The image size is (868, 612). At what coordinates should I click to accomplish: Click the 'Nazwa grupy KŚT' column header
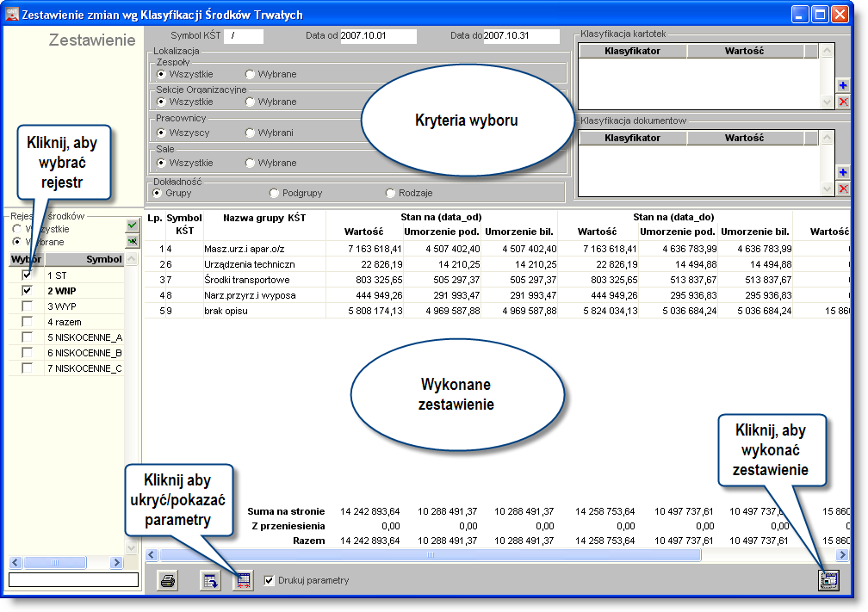[x=264, y=218]
